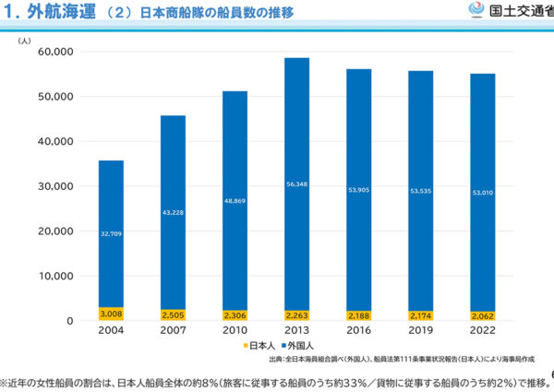Select the blue 2019 bar labeled 53,535
The width and height of the screenshot is (554, 392).
click(x=420, y=190)
